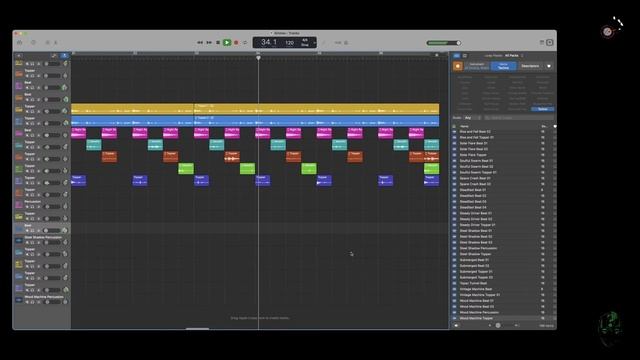Image resolution: width=640 pixels, height=360 pixels.
Task: Toggle the Metronome icon
Action: pos(346,42)
